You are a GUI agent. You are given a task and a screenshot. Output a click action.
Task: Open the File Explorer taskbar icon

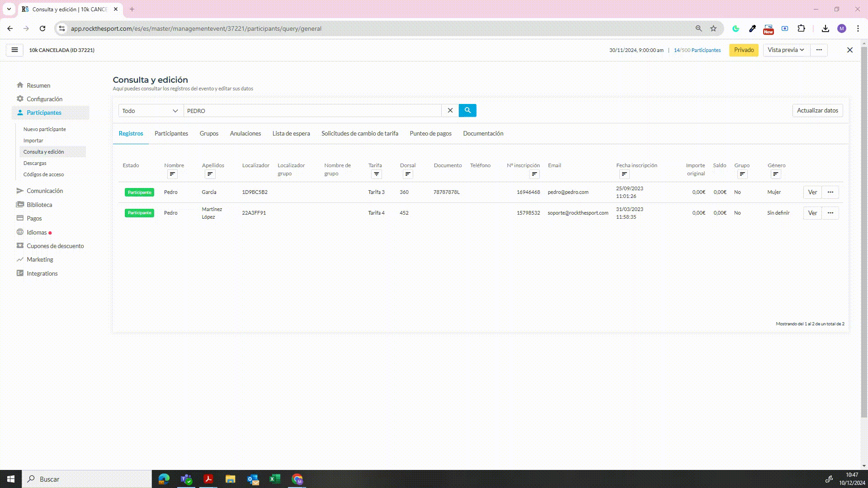pyautogui.click(x=231, y=479)
